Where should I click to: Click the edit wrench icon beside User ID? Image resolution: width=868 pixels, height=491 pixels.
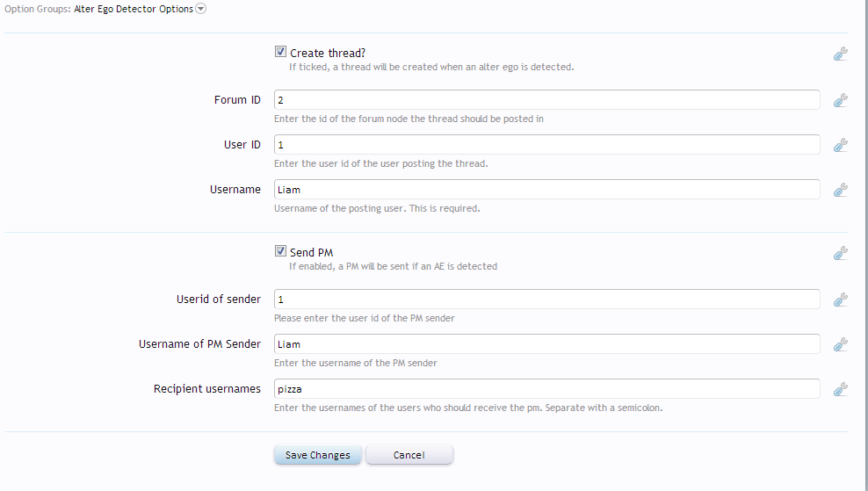(x=840, y=145)
